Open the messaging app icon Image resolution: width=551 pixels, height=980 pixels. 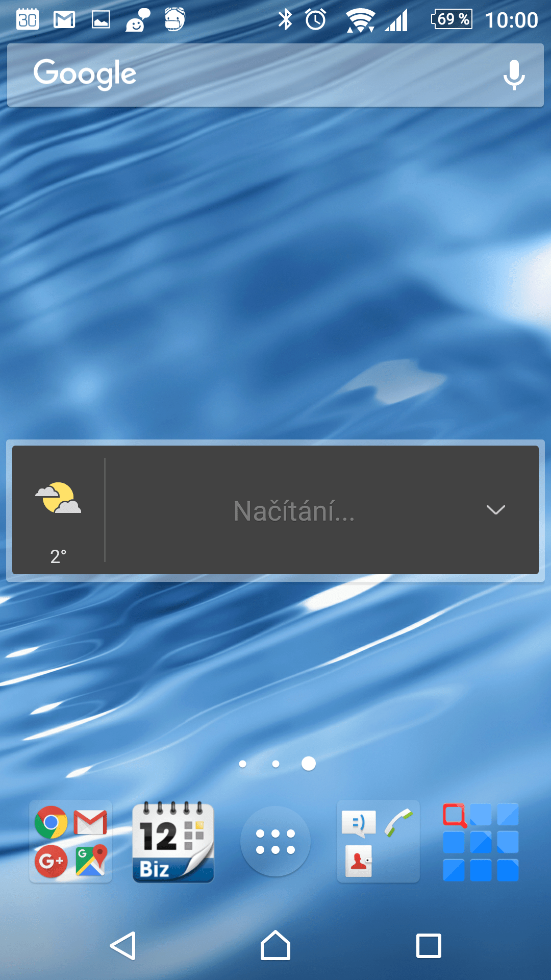359,823
